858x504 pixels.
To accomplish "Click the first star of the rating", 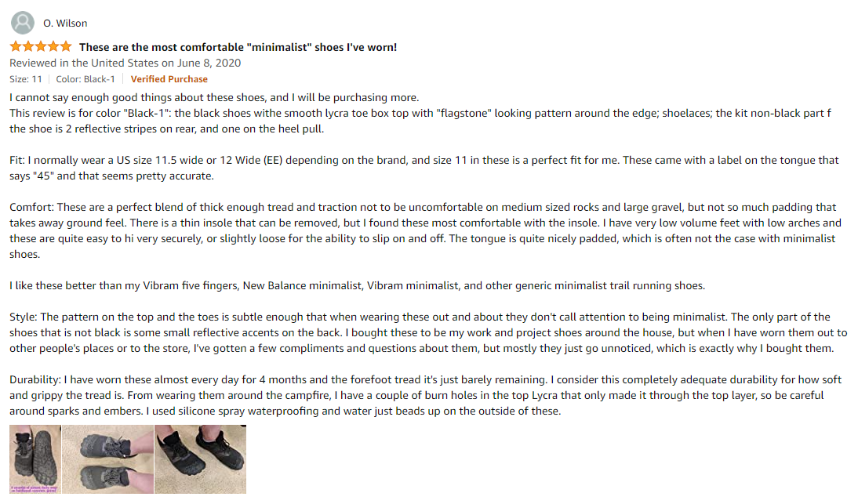I will point(16,47).
